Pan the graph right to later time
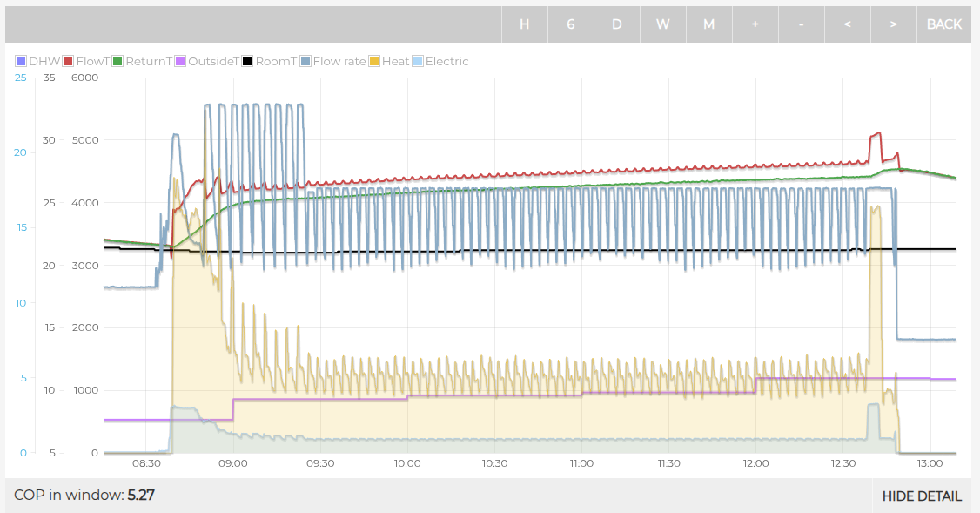Screen dimensions: 980x513 [893, 24]
